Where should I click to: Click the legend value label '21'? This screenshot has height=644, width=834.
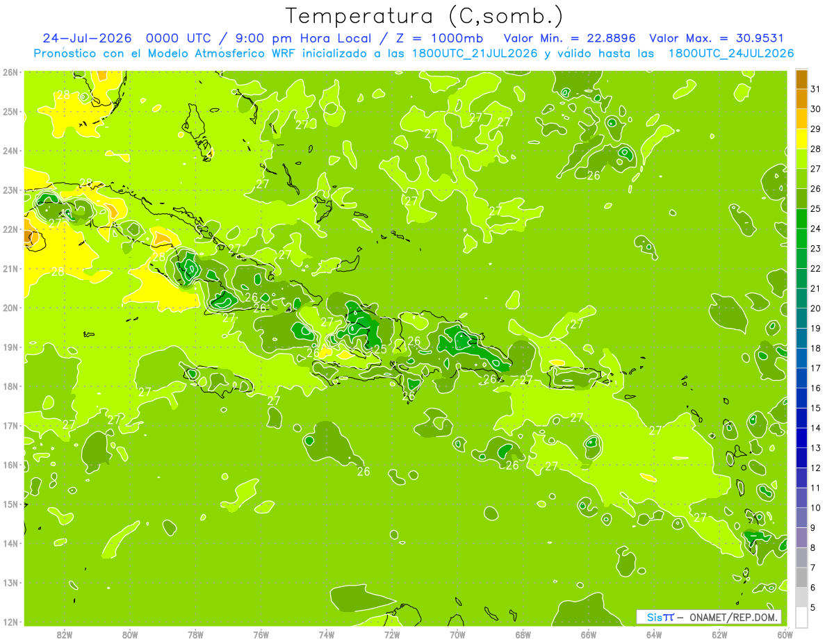coord(816,288)
